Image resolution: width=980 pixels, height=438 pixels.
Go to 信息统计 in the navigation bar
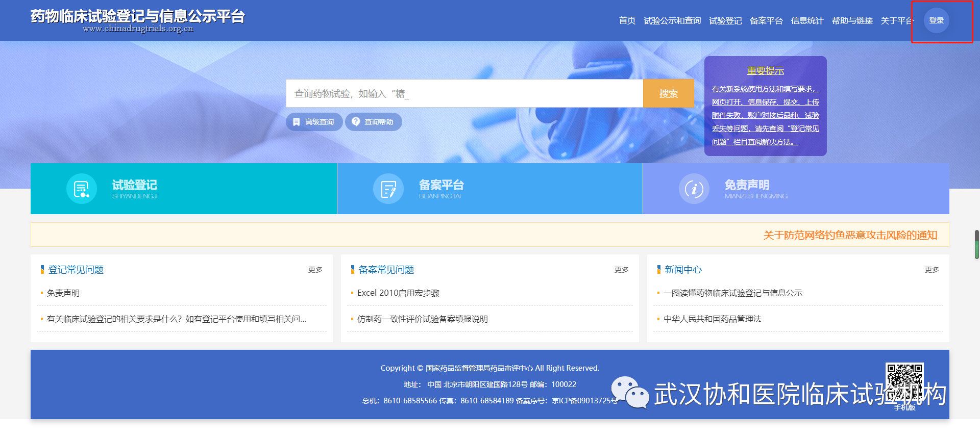pos(807,20)
